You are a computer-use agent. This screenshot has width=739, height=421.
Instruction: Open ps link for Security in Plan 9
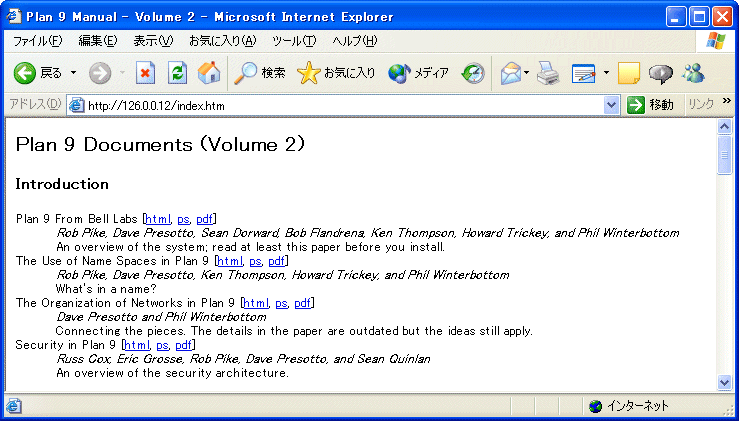click(x=162, y=346)
